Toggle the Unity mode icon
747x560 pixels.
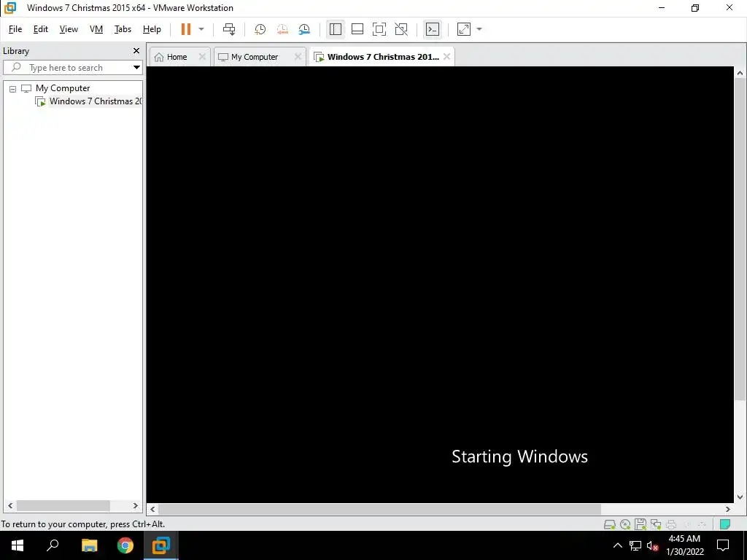tap(401, 29)
